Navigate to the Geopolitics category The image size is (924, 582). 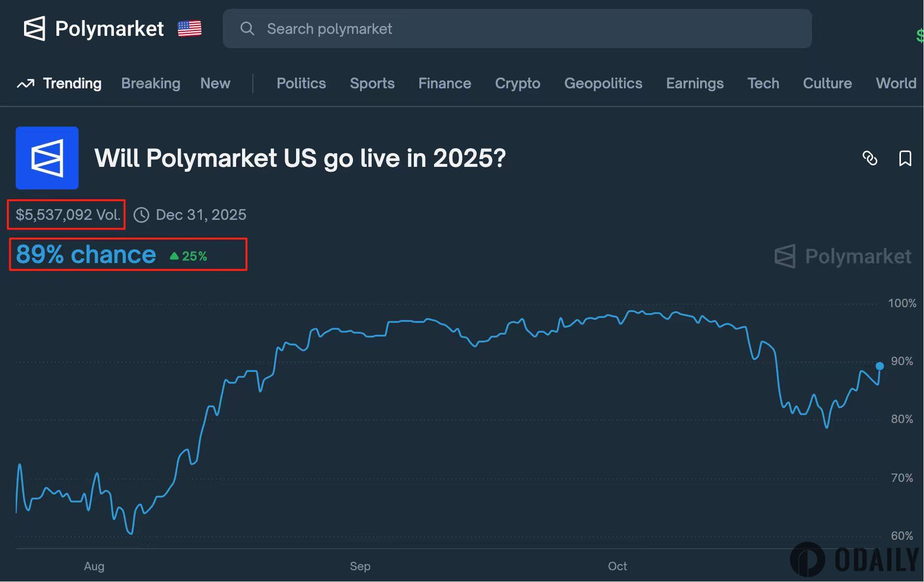click(603, 83)
